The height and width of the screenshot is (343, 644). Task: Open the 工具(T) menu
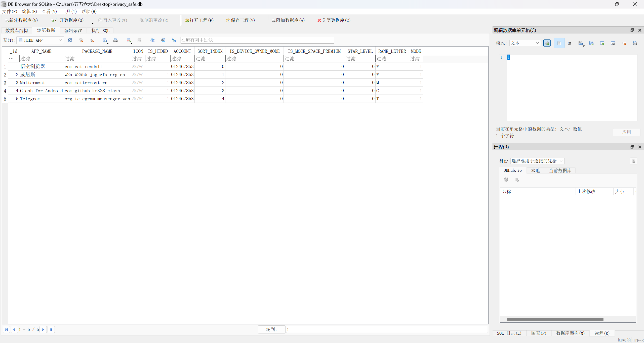(69, 12)
